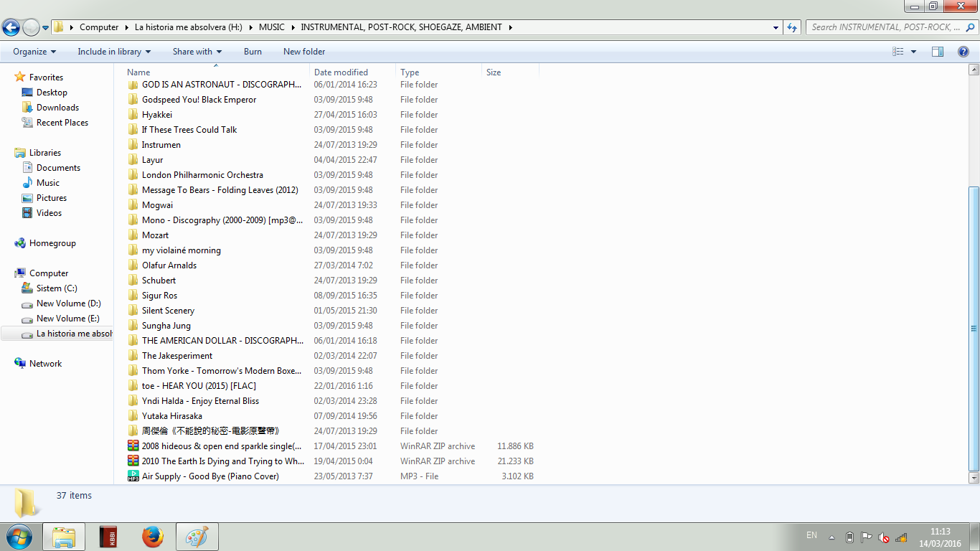
Task: Click the network signal tray icon
Action: tap(901, 537)
